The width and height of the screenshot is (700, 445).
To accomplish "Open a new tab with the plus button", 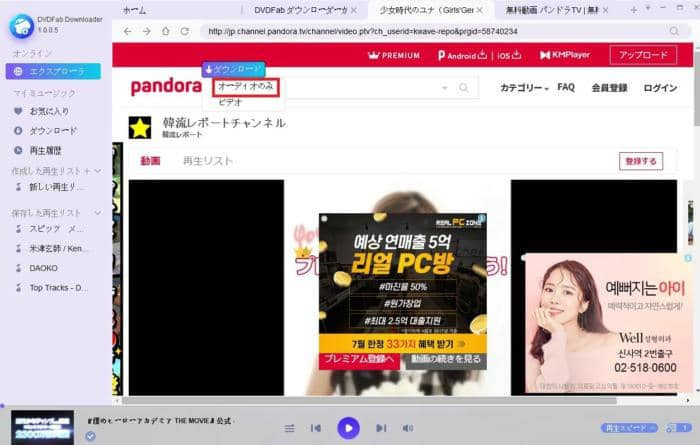I will pos(633,10).
